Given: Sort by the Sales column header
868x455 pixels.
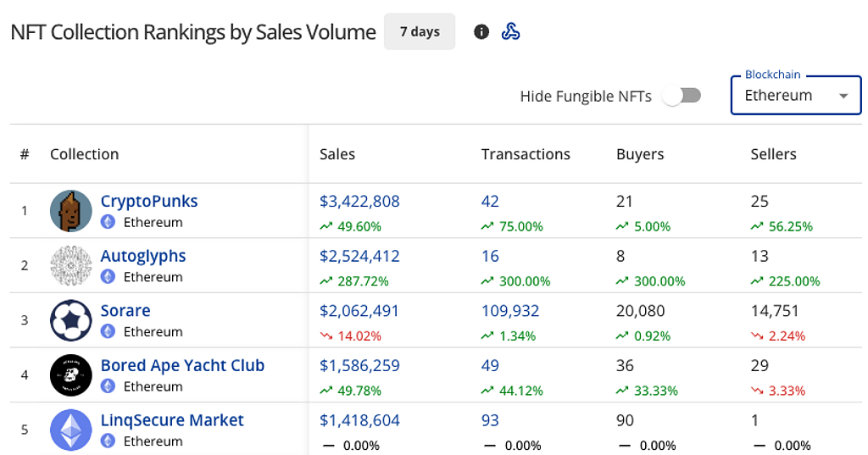Looking at the screenshot, I should (337, 154).
